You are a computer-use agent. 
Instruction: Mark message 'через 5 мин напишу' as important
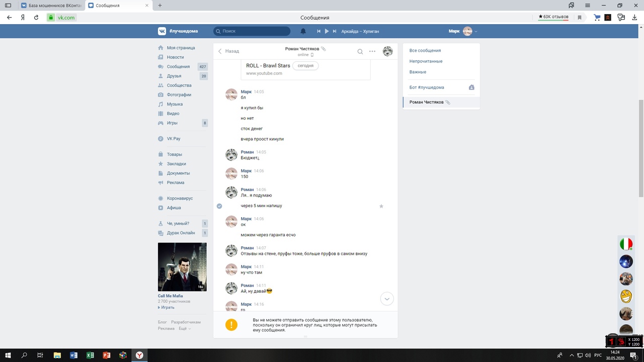pyautogui.click(x=381, y=206)
